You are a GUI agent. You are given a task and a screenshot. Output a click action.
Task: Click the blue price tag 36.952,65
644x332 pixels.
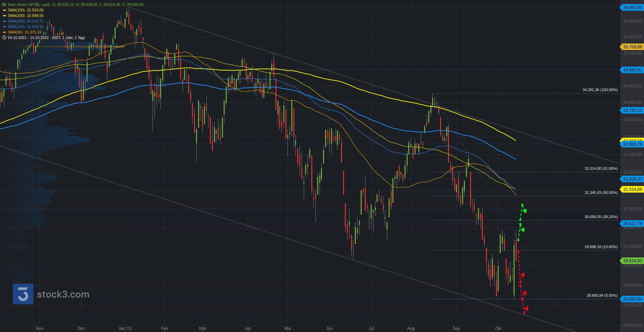pyautogui.click(x=632, y=8)
